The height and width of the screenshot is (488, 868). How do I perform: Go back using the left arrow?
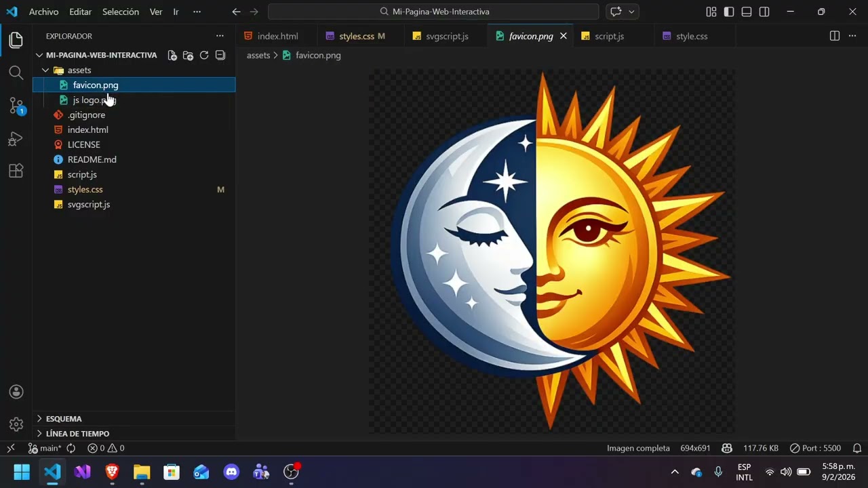point(236,12)
